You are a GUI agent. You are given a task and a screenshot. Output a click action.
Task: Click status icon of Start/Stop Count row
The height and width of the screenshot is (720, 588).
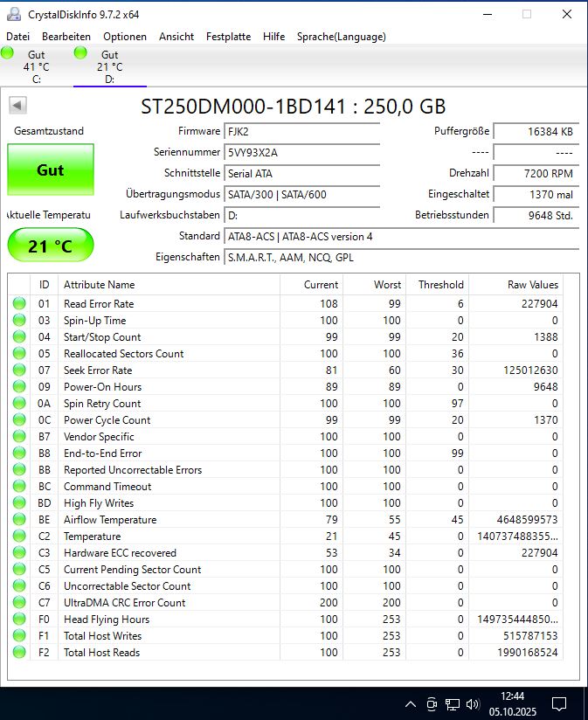[19, 336]
